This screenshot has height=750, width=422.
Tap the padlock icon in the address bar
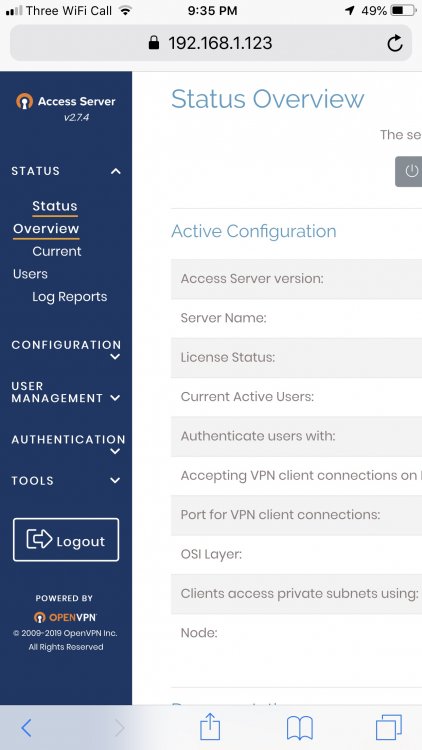(x=154, y=43)
